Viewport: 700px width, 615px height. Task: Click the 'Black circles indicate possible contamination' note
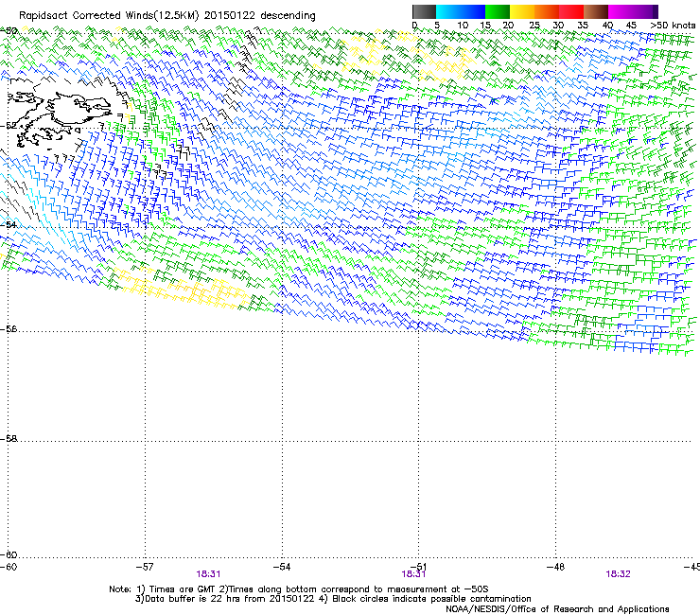[x=427, y=599]
